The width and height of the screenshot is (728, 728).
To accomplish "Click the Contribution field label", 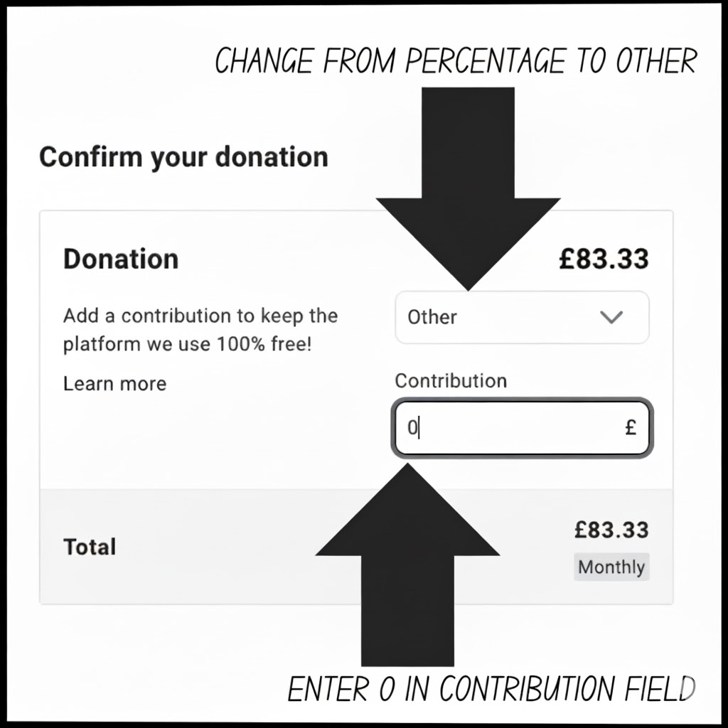I will coord(449,381).
